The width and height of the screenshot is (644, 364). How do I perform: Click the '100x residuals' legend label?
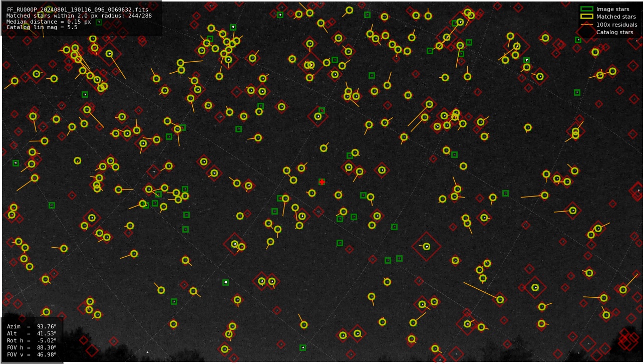[616, 25]
